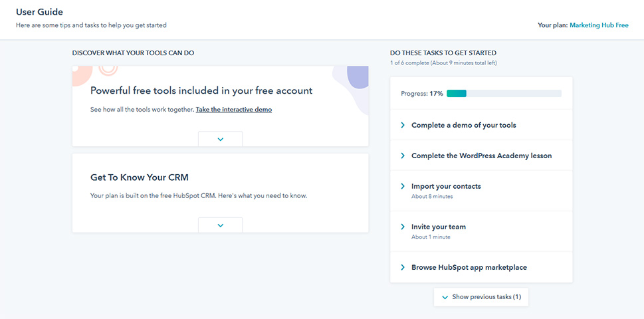
Task: Open the Take the interactive demo link
Action: point(234,110)
